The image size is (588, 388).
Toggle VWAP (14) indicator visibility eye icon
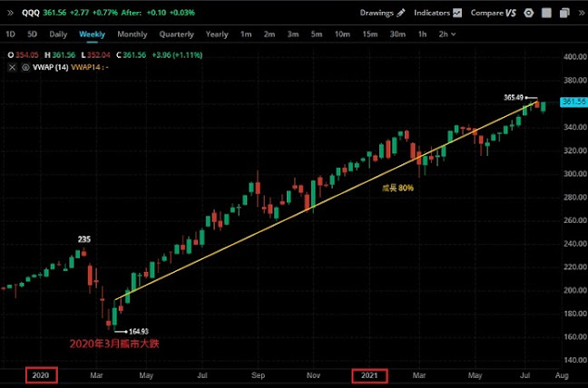pyautogui.click(x=25, y=67)
